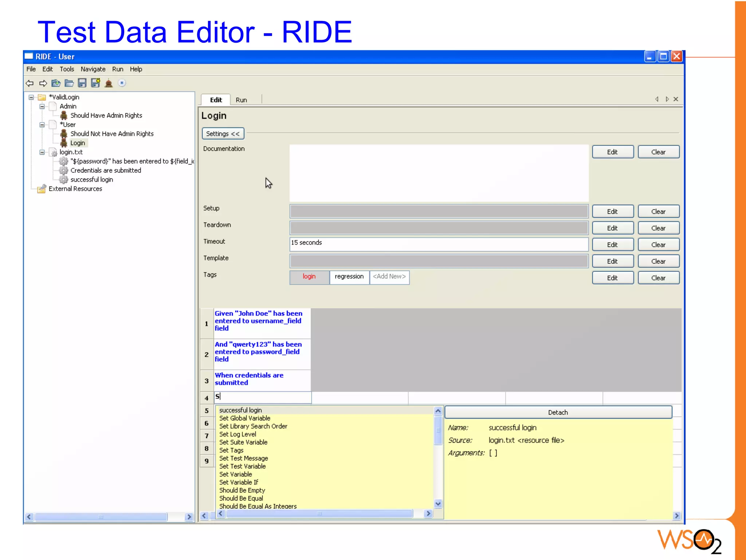The width and height of the screenshot is (746, 560).
Task: Stop the test run with the round stop icon
Action: pos(122,83)
